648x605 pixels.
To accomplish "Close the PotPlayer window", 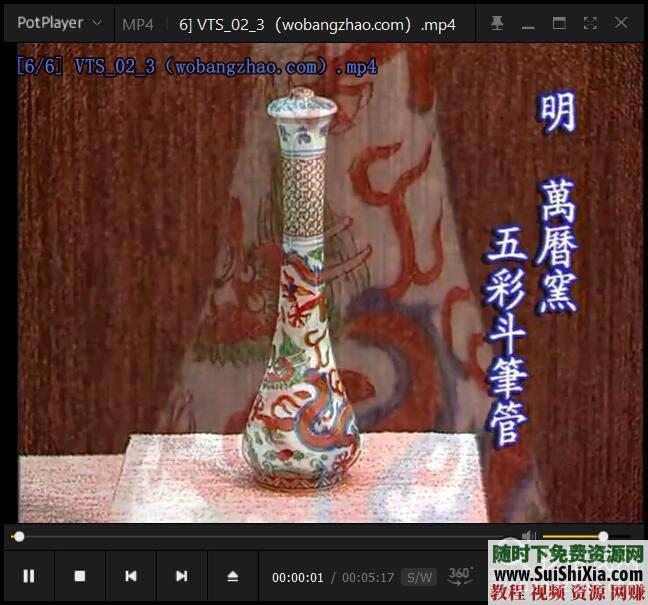I will (621, 23).
